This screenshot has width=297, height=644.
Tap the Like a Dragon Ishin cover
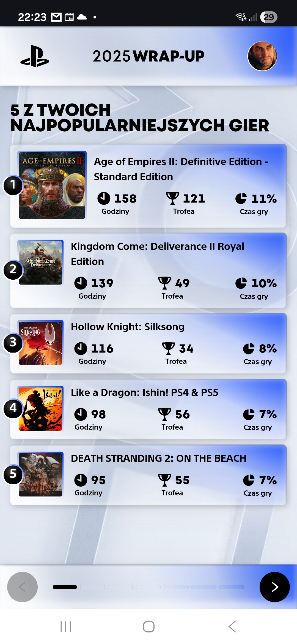(x=40, y=409)
